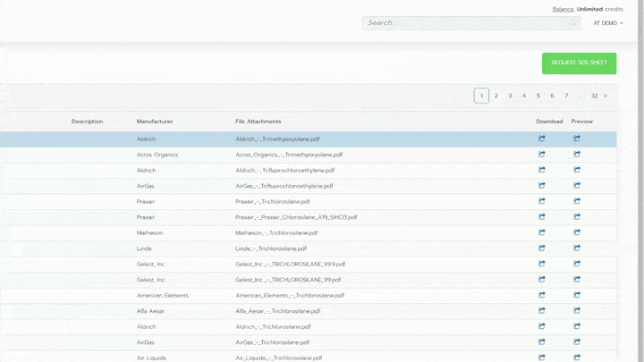Click the vertical page scrollbar
Viewport: 644px width, 362px height.
coord(640,181)
